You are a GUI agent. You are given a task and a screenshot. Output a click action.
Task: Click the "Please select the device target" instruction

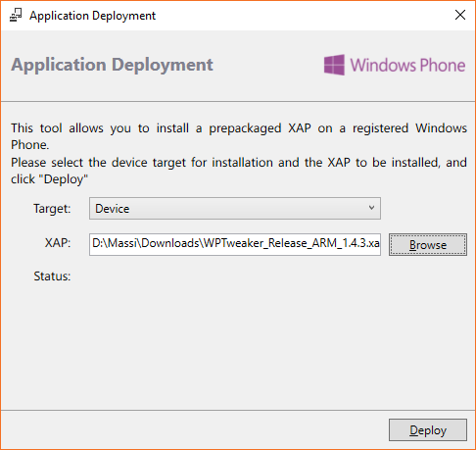[239, 171]
